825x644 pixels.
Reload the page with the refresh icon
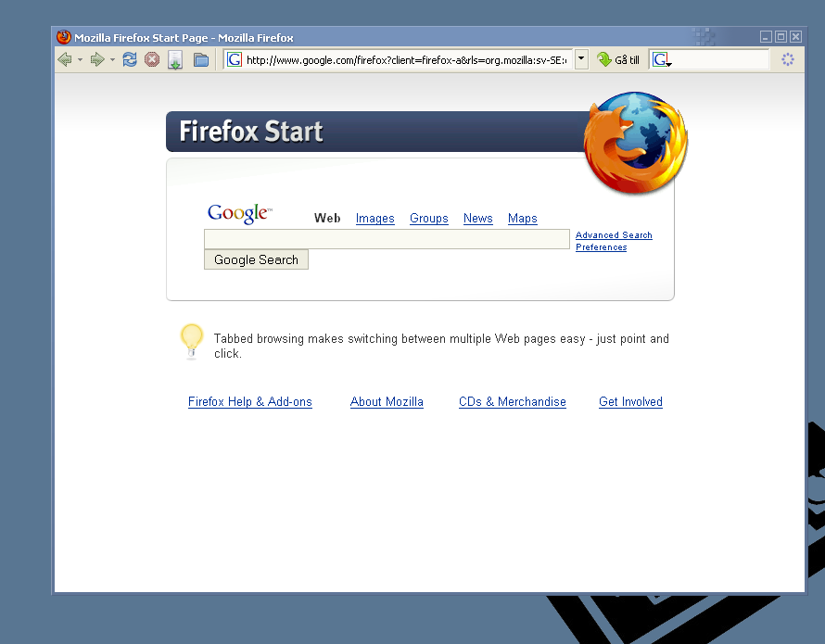pyautogui.click(x=130, y=59)
